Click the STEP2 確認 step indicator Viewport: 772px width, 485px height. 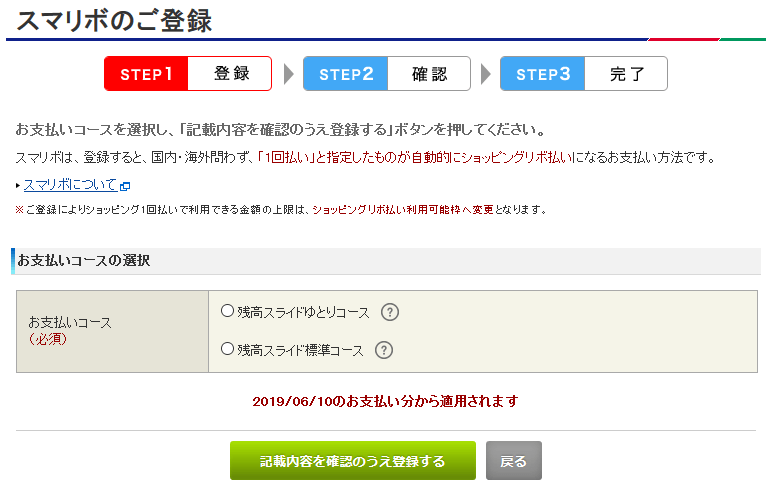(387, 73)
